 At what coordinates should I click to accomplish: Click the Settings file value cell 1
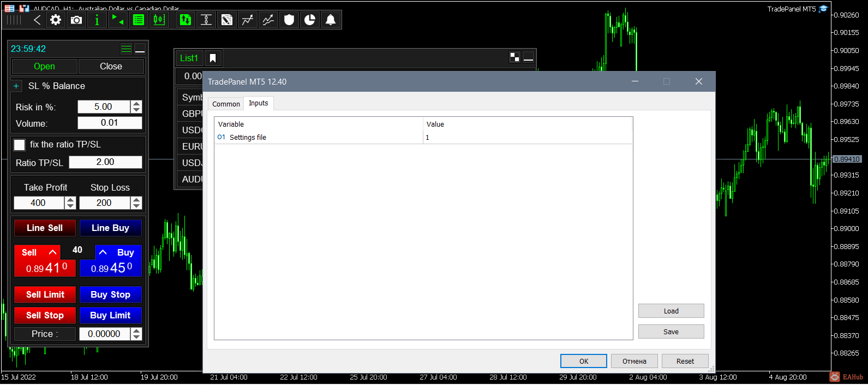coord(528,137)
